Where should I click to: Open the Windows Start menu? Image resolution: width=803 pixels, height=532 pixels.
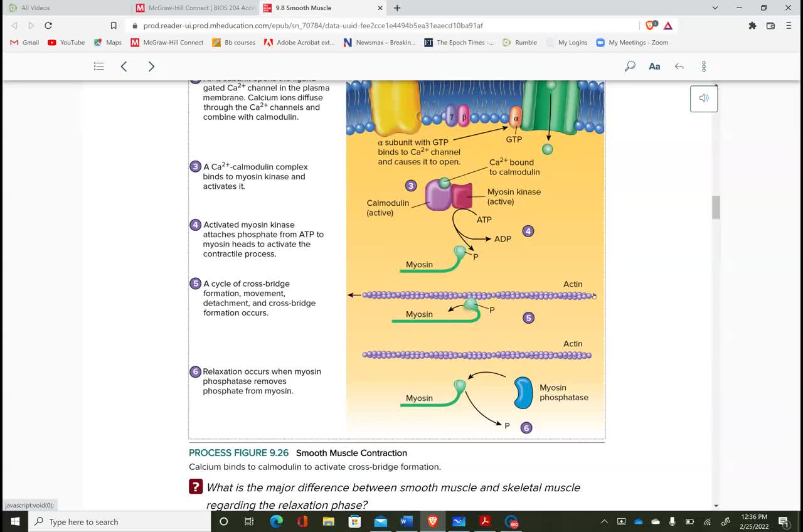coord(15,521)
